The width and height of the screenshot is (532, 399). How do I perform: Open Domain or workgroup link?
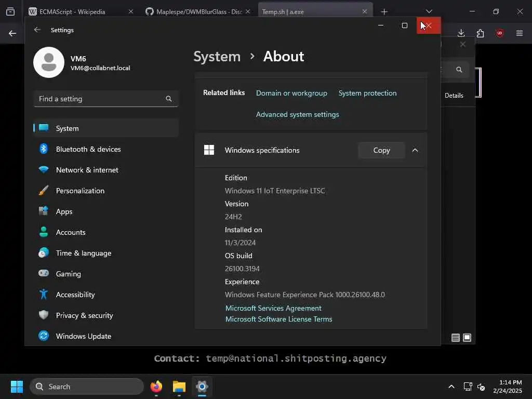click(291, 93)
